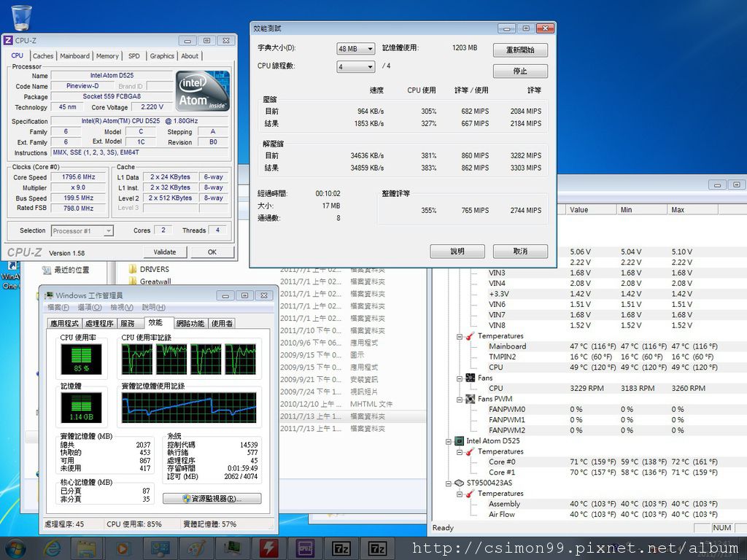
Task: Collapse the Temperatures node under ST9500423AS
Action: click(460, 494)
